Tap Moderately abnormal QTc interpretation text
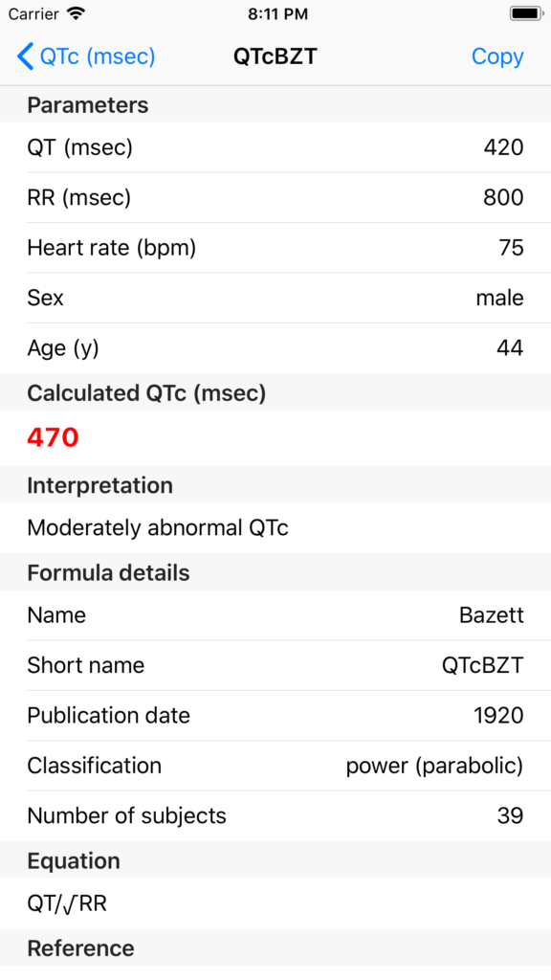The width and height of the screenshot is (551, 980). point(158,528)
